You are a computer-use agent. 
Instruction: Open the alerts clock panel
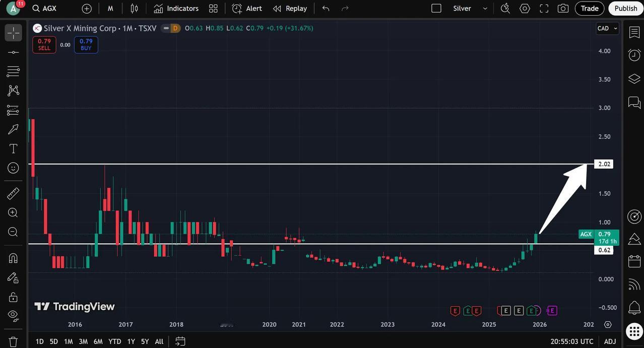[634, 55]
